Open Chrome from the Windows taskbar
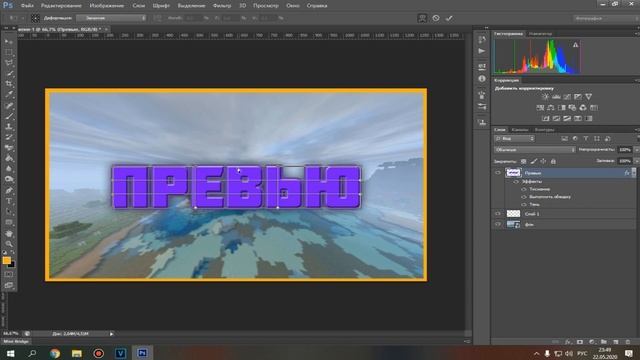The image size is (640, 360). pos(55,353)
